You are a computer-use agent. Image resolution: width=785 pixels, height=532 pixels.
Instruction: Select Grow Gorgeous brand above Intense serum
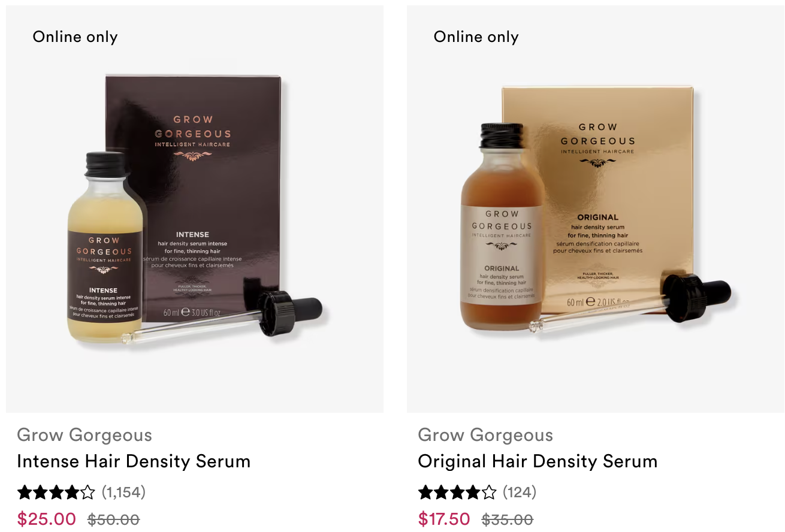pyautogui.click(x=84, y=435)
